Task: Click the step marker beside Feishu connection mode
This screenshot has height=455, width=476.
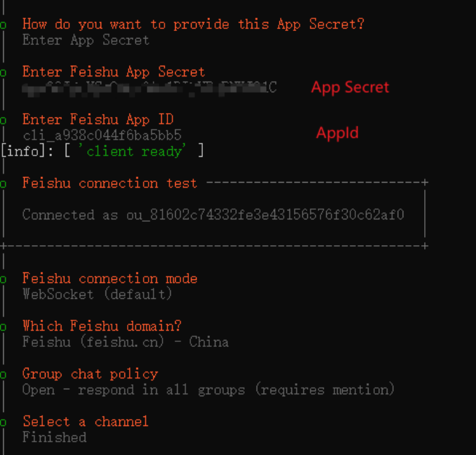Action: (3, 279)
